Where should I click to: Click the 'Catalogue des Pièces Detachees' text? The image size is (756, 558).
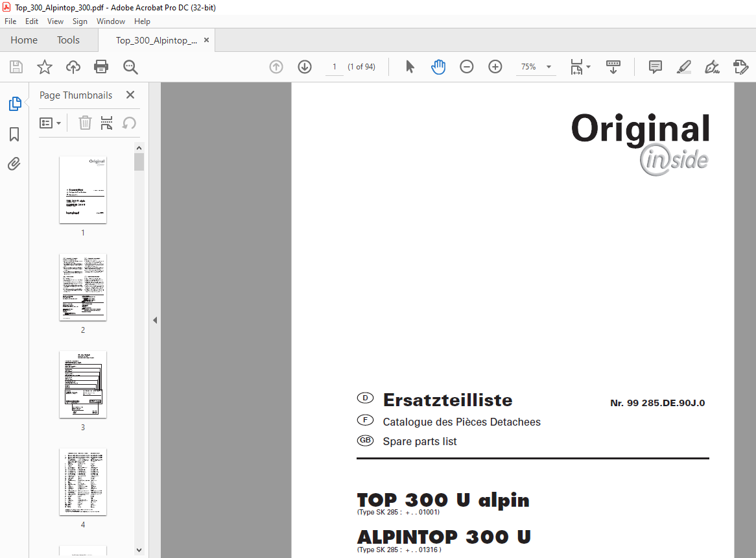click(x=462, y=422)
